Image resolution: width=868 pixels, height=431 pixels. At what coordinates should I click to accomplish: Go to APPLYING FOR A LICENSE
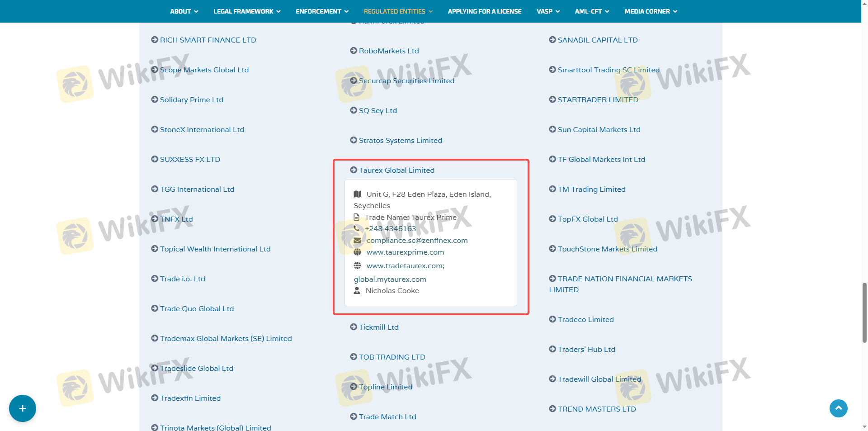tap(484, 11)
